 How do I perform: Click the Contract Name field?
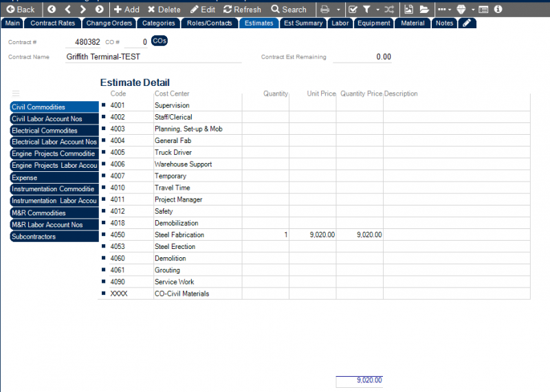153,57
